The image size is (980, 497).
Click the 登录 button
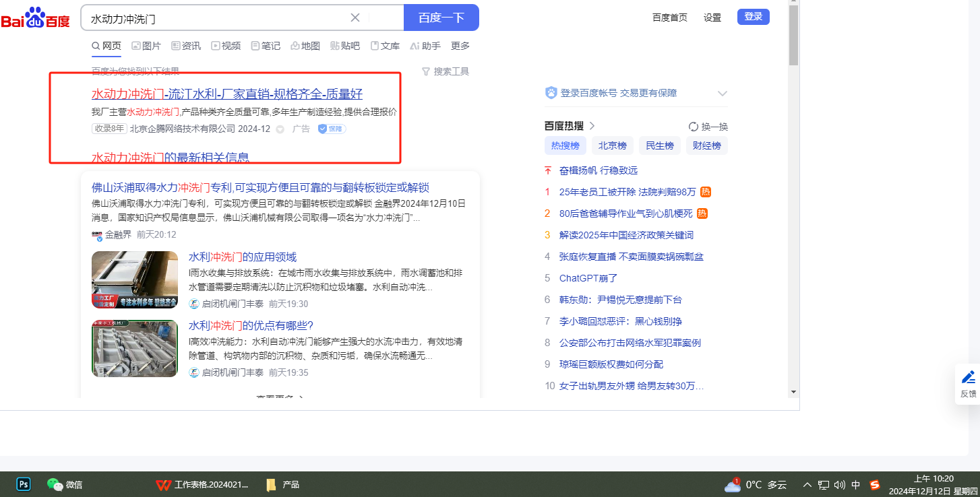(753, 17)
